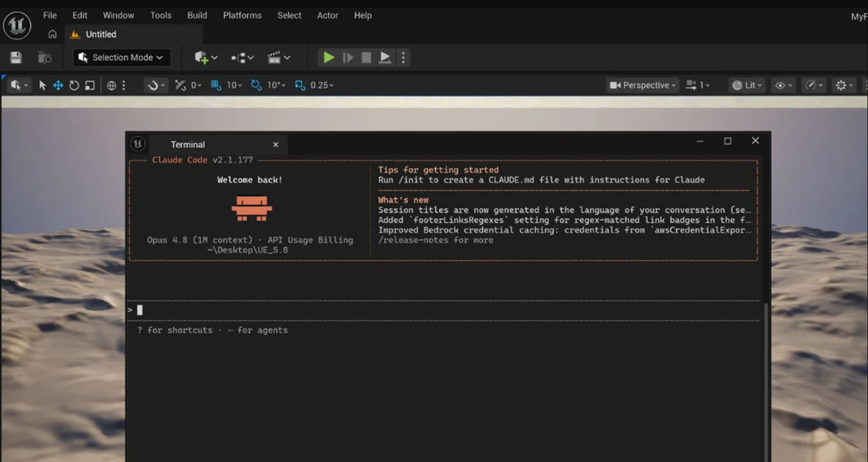
Task: Open the surface snapping magnet dropdown
Action: 157,85
